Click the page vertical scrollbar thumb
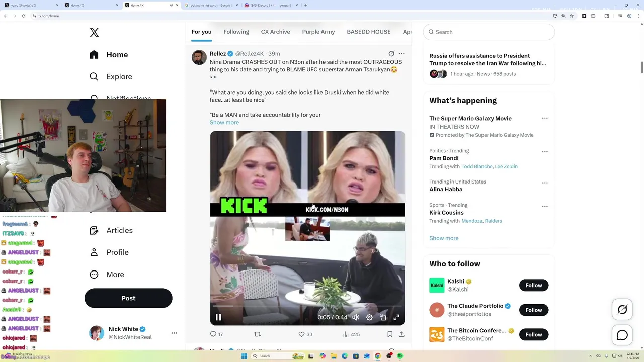 [641, 67]
